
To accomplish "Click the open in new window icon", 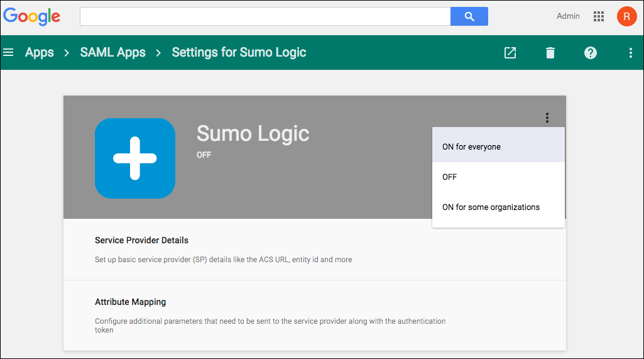I will click(x=510, y=53).
